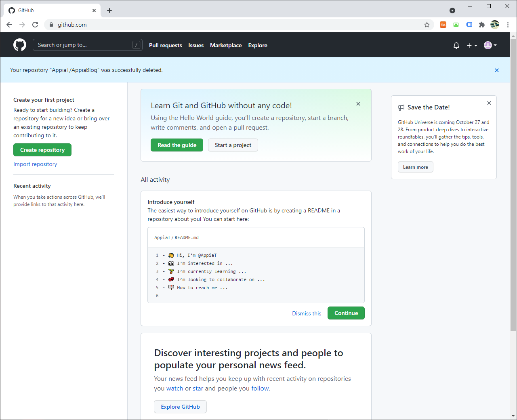Click the browser forward arrow
Screen dimensions: 517x420
coord(22,25)
